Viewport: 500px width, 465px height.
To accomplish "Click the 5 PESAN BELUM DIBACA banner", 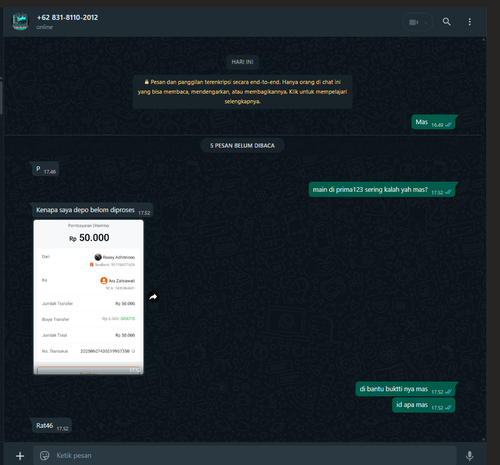I will pyautogui.click(x=242, y=146).
